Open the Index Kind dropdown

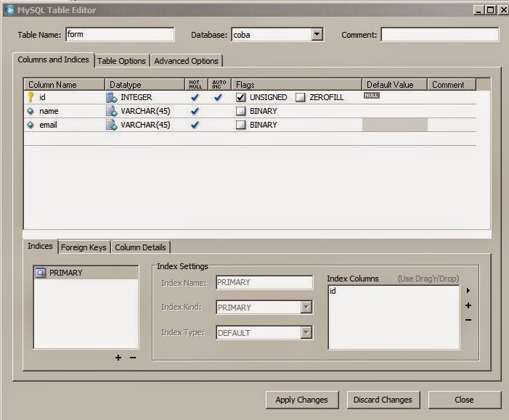[x=306, y=307]
